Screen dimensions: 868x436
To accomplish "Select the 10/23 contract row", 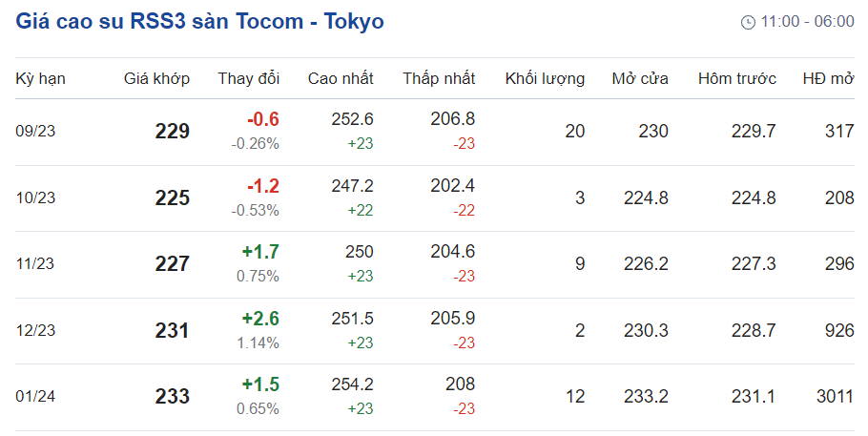I will point(36,197).
